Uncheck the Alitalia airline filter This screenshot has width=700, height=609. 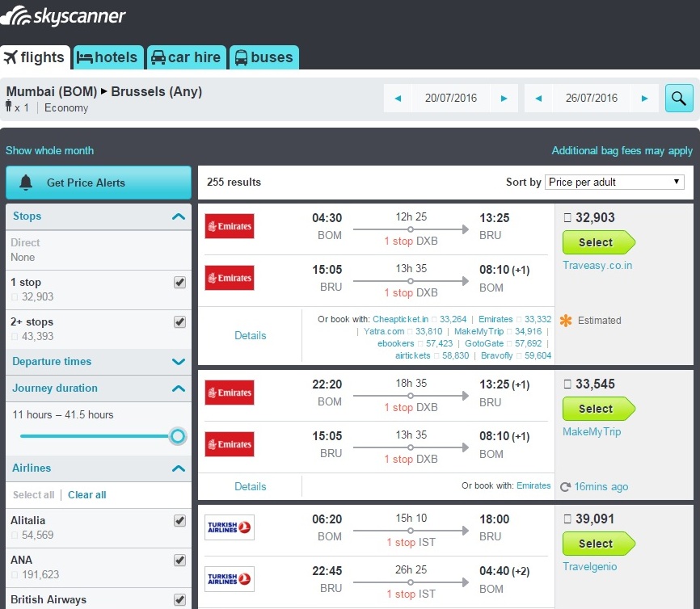[x=180, y=521]
